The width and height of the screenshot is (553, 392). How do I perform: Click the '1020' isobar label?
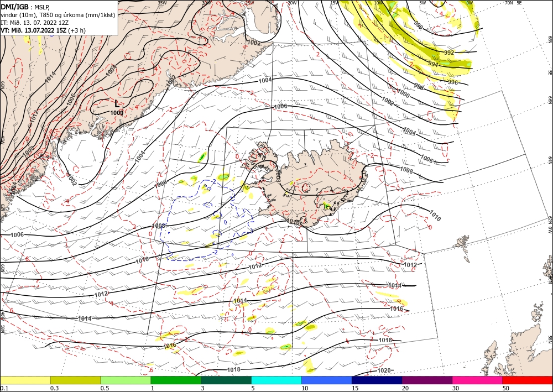click(384, 370)
